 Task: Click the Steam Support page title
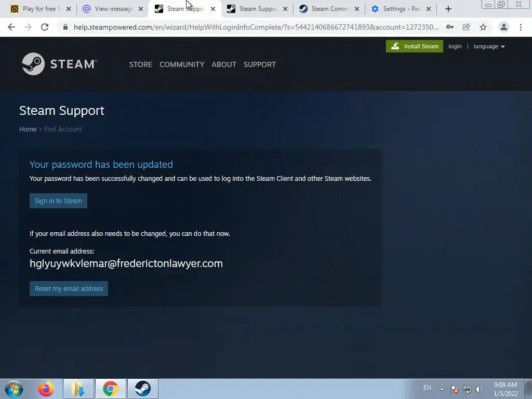(x=62, y=111)
